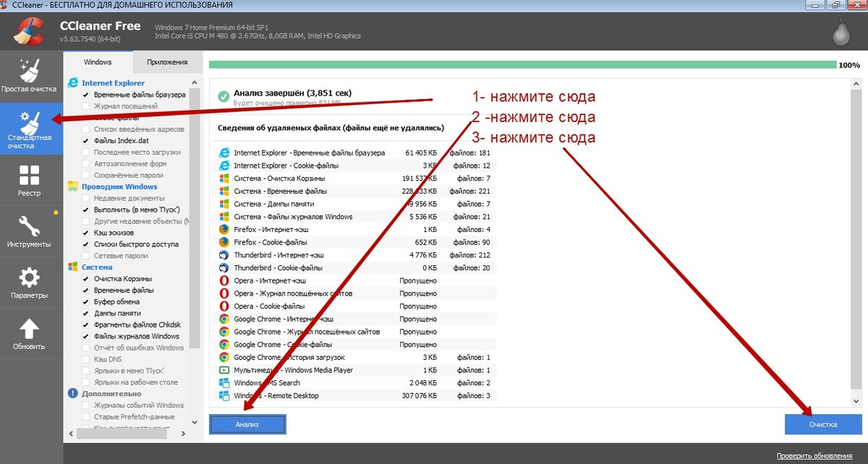The image size is (868, 464).
Task: Uncheck Временные файлы браузера checkbox
Action: click(x=86, y=95)
